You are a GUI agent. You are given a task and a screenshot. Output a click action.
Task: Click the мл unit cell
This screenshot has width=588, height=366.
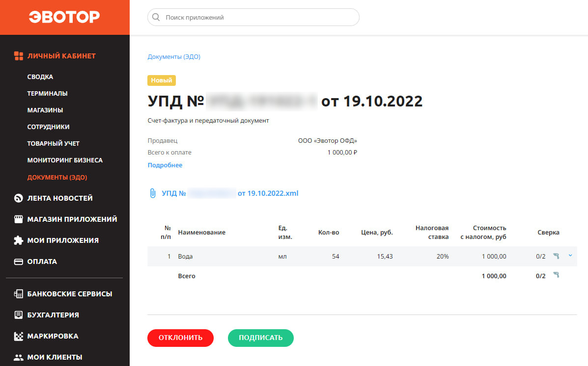tap(282, 257)
